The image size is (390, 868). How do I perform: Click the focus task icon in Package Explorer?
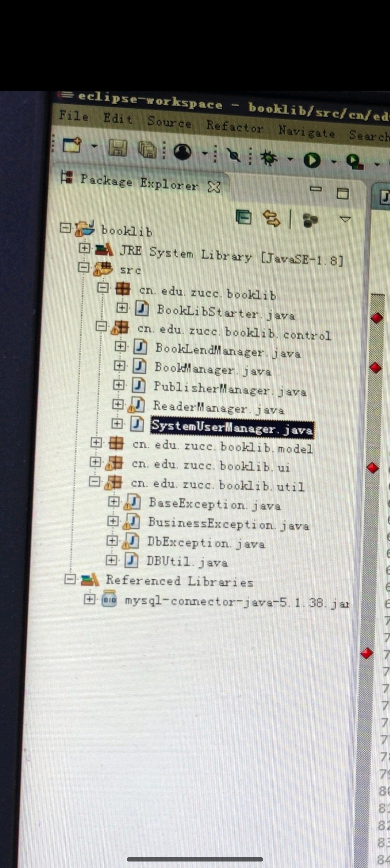pos(310,221)
